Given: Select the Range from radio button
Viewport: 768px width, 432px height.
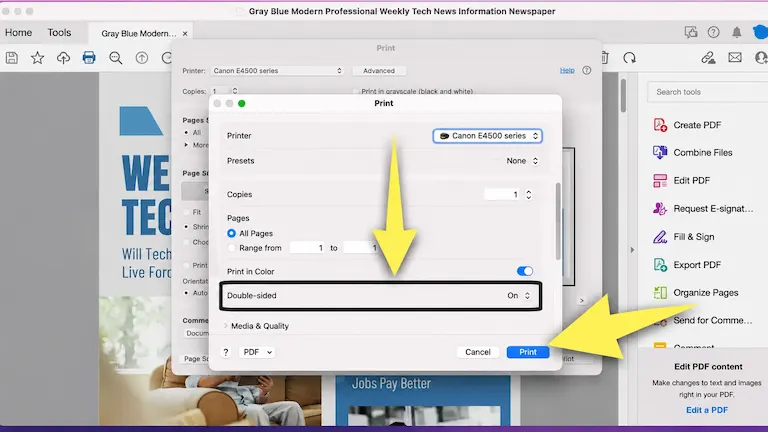Looking at the screenshot, I should [231, 248].
